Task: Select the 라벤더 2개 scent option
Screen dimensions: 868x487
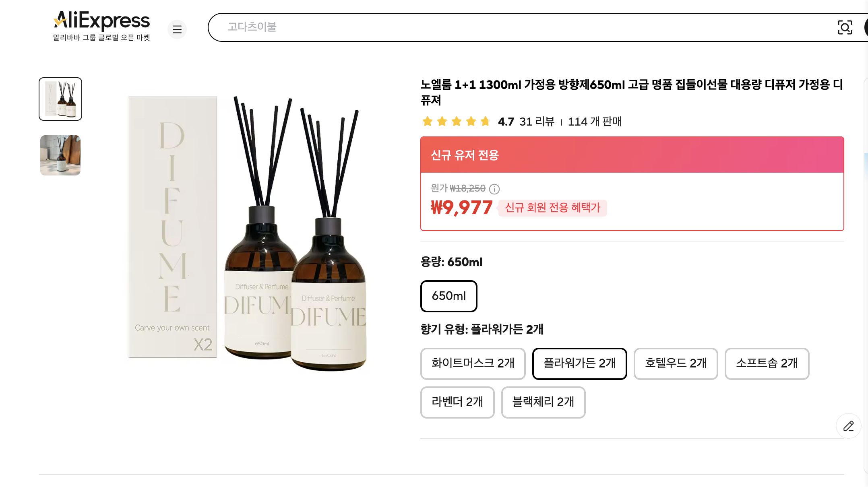Action: (457, 402)
